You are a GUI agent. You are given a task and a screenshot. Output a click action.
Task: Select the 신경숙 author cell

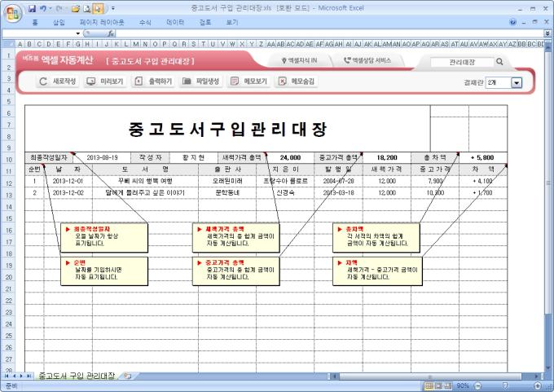(x=285, y=193)
